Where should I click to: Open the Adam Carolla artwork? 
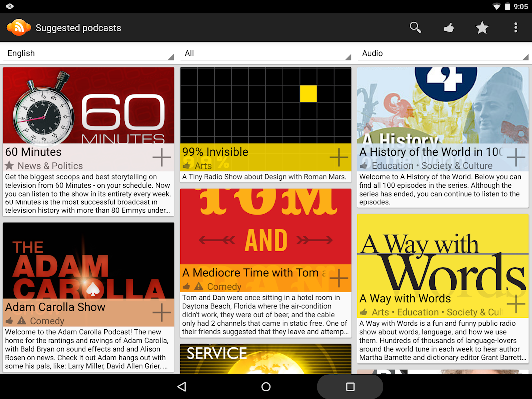click(89, 260)
